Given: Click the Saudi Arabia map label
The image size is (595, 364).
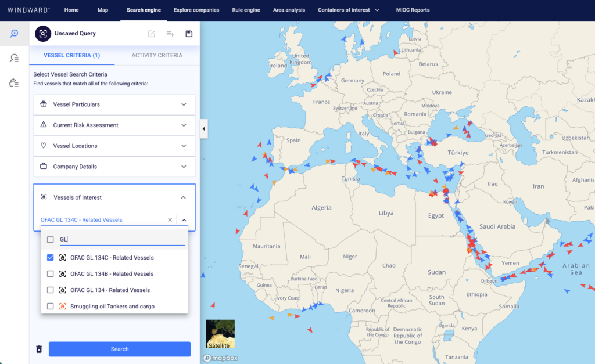Looking at the screenshot, I should point(497,226).
